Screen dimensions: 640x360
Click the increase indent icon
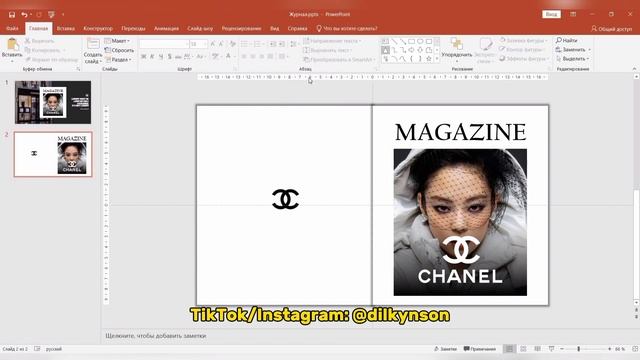point(282,44)
